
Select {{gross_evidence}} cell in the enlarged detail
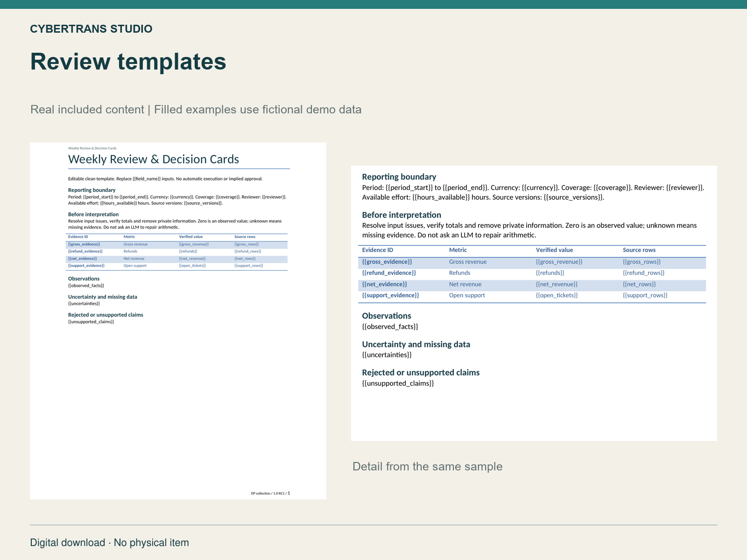pos(387,262)
